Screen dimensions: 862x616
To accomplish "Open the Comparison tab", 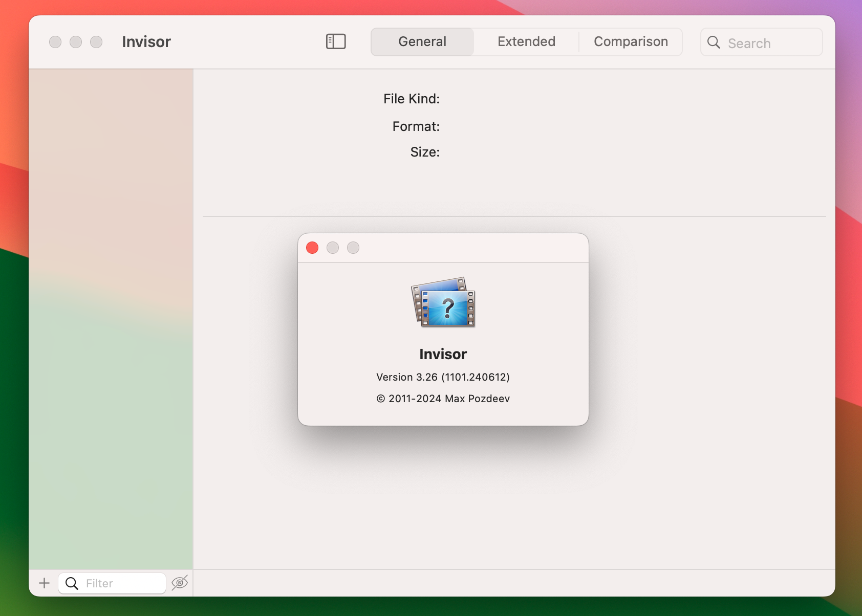I will click(631, 41).
